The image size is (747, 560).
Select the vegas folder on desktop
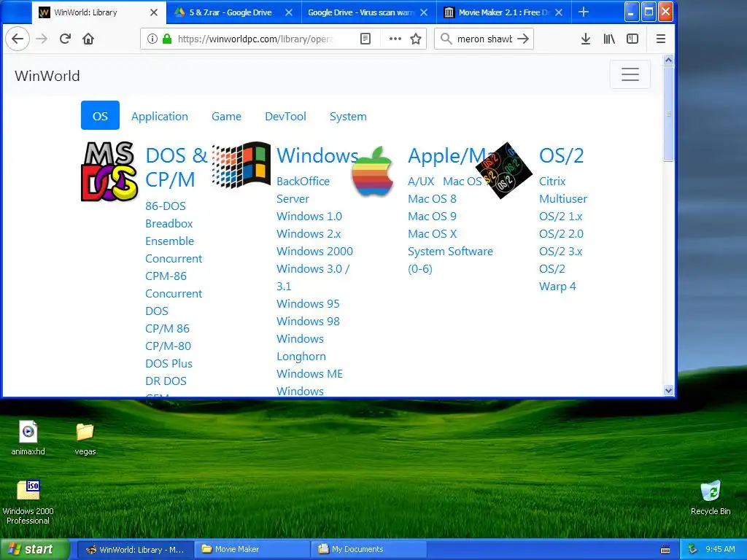pos(85,438)
